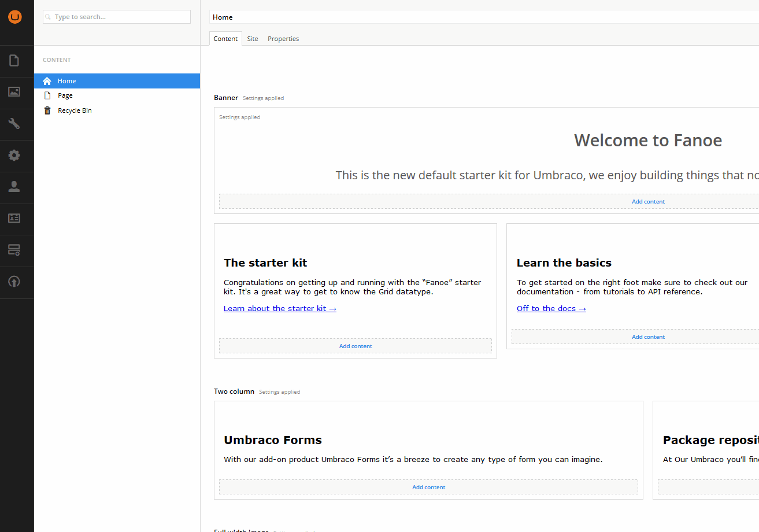Click 'Settings applied' beside Banner label
This screenshot has height=532, width=759.
(263, 98)
